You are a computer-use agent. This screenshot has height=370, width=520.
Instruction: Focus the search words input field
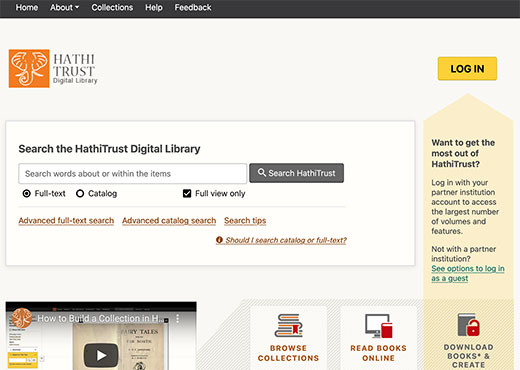(x=133, y=173)
